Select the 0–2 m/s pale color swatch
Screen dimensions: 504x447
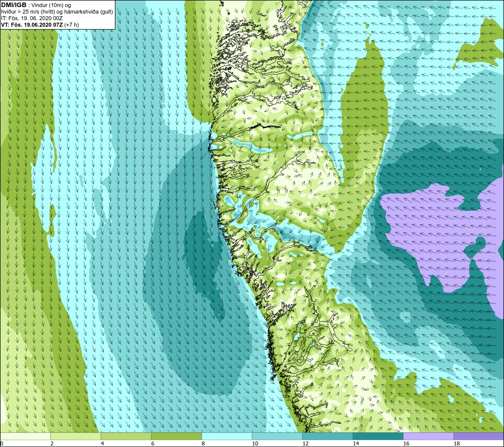point(25,436)
